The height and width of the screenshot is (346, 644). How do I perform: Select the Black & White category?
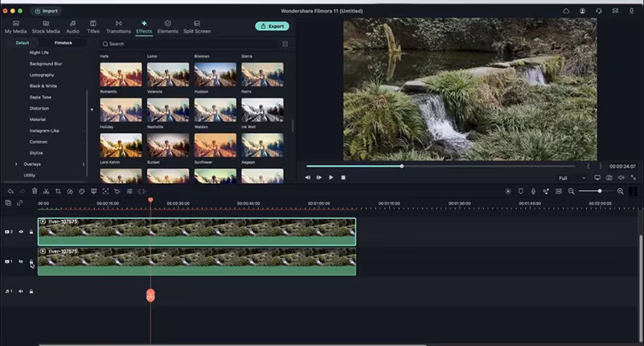(x=43, y=86)
